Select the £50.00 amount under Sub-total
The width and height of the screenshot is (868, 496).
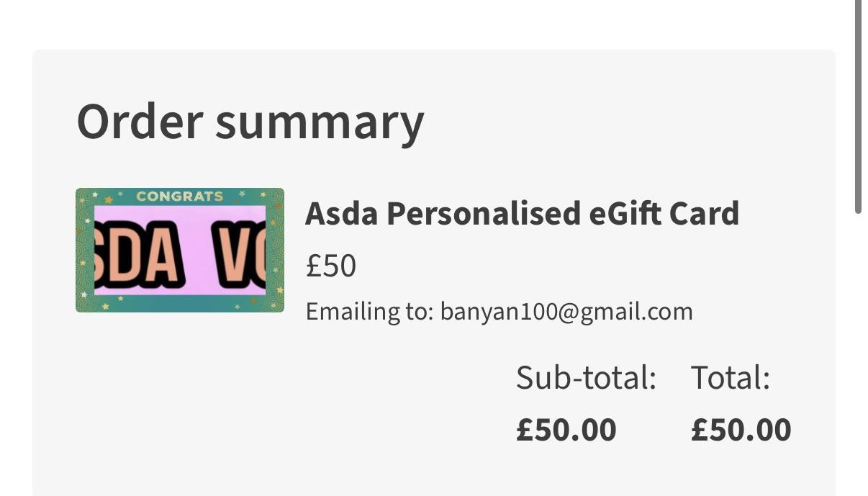(x=566, y=430)
